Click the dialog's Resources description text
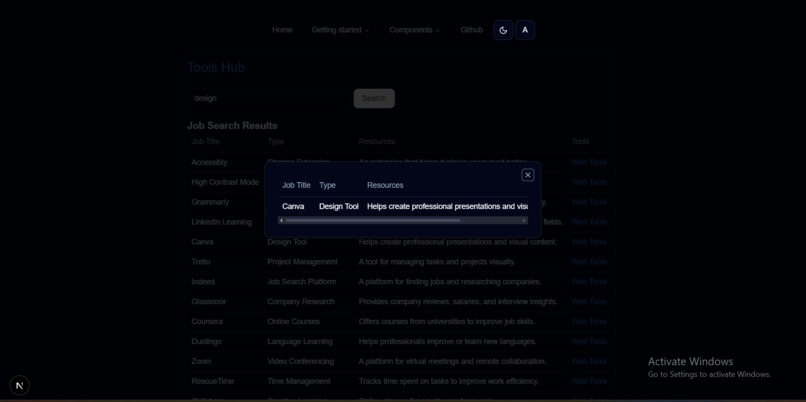 tap(447, 206)
